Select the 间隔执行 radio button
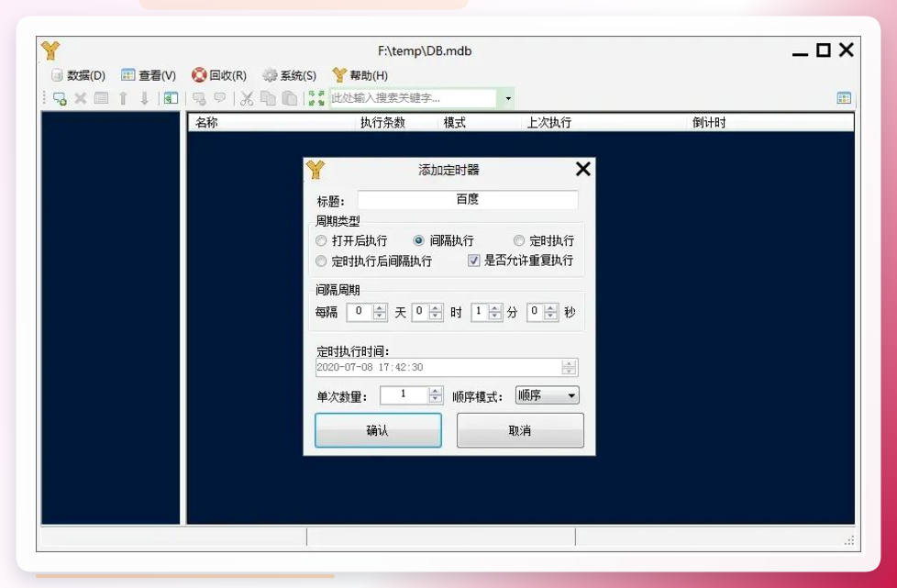The width and height of the screenshot is (897, 588). (419, 241)
